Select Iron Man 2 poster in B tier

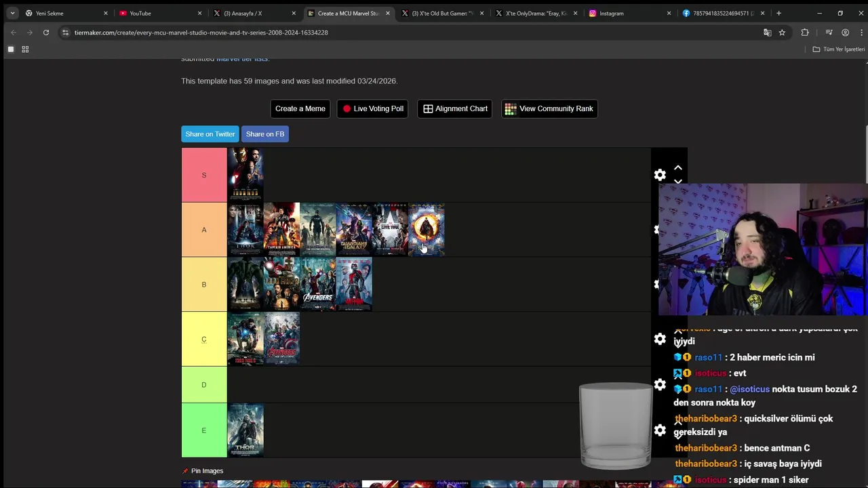click(281, 285)
